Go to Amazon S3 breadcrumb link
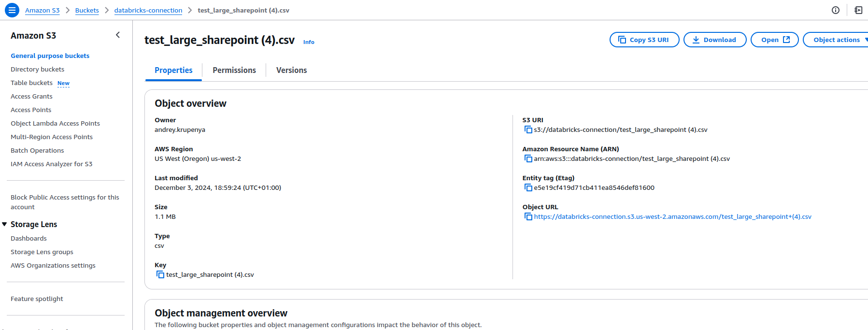Image resolution: width=868 pixels, height=330 pixels. 43,10
